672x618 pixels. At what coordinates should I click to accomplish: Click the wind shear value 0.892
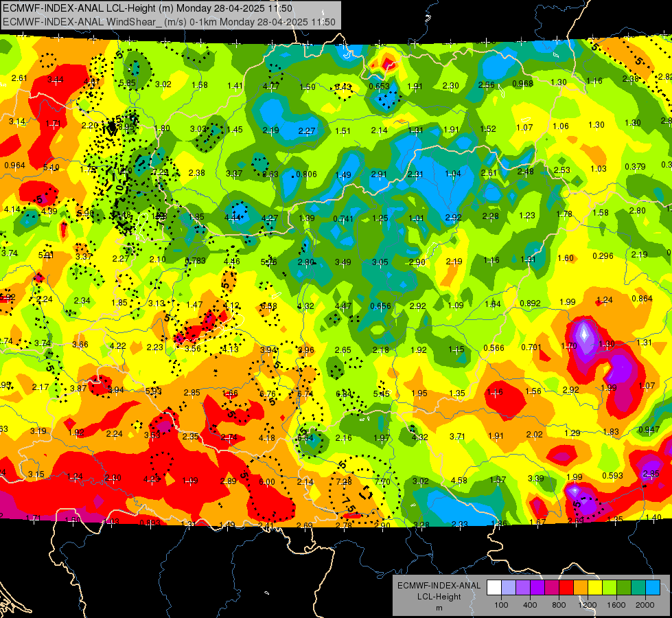click(530, 304)
